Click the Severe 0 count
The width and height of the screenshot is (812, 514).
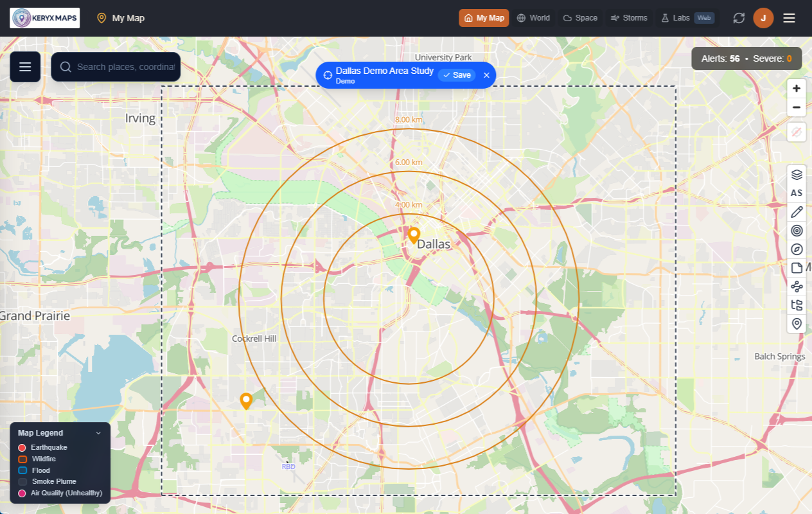772,58
